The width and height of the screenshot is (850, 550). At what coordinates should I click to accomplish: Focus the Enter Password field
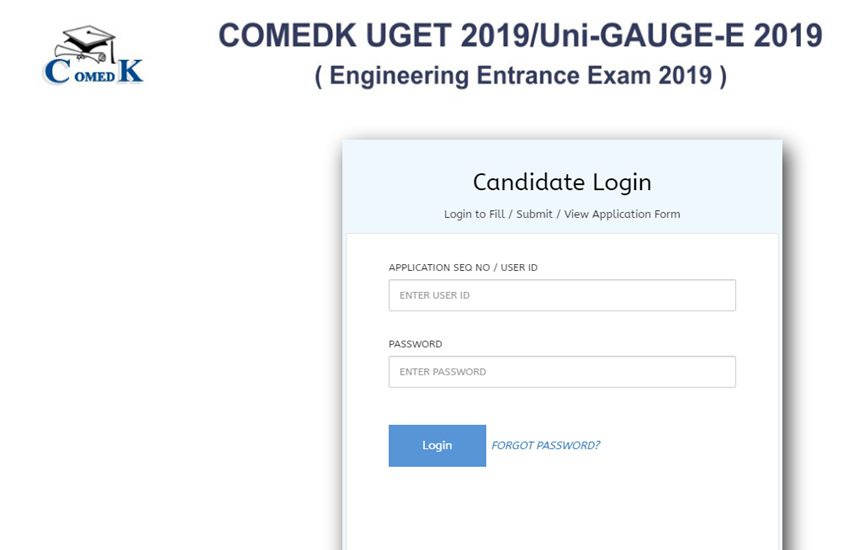pos(562,372)
